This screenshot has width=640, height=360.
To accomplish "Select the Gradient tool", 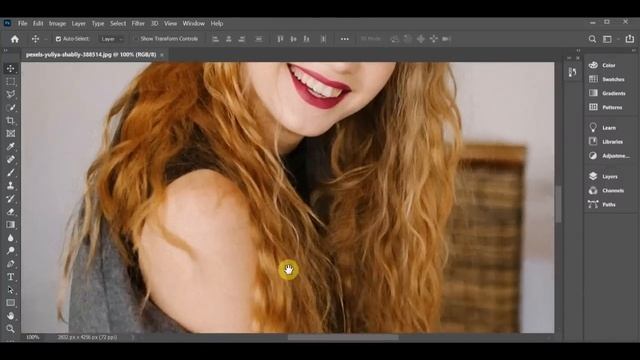I will [x=11, y=225].
